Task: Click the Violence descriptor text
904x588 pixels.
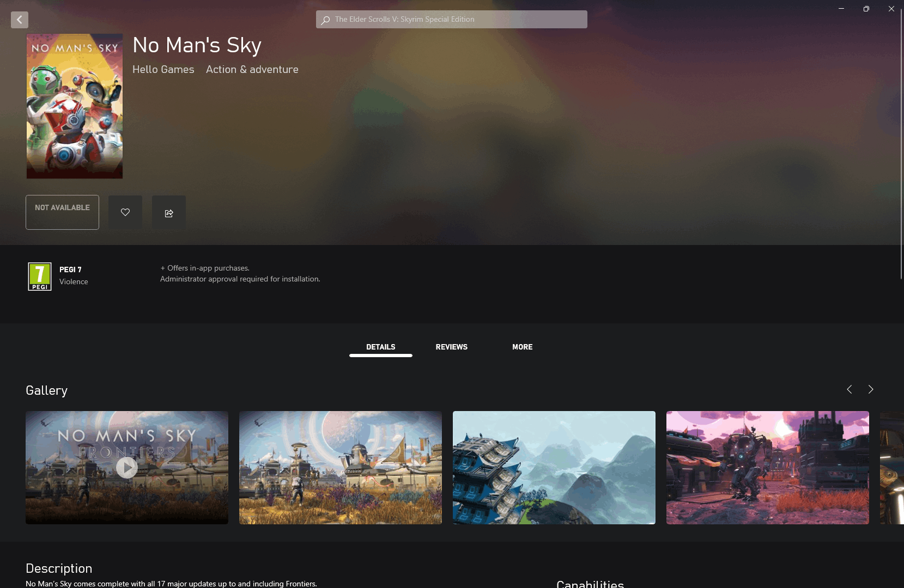Action: [74, 281]
